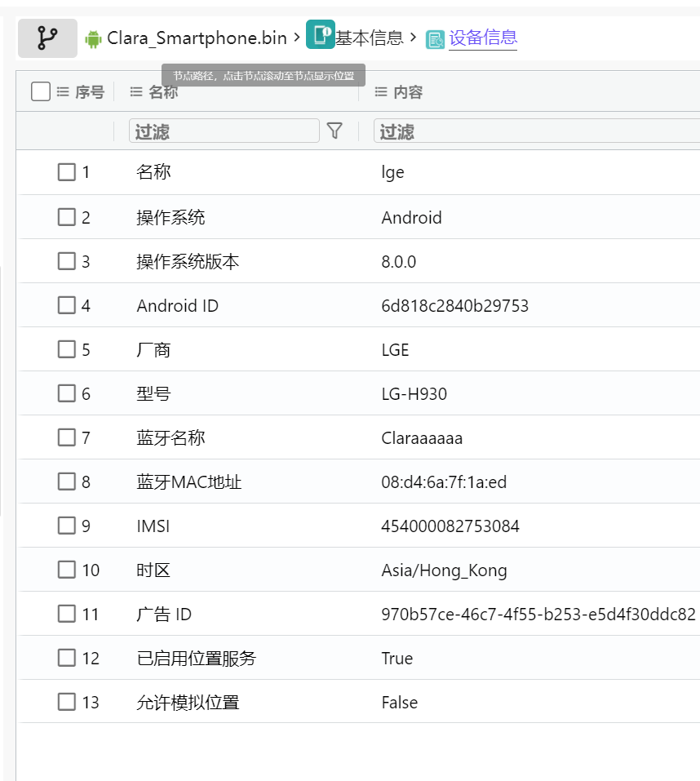
Task: Expand chevron after 基本信息 in breadcrumb
Action: coord(413,38)
